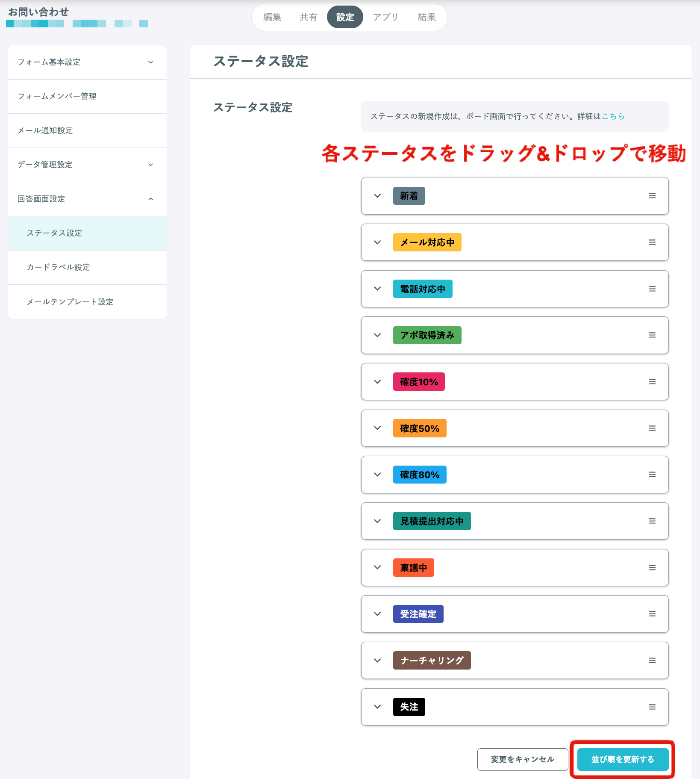Follow the こちら details link
This screenshot has height=779, width=700.
[x=613, y=116]
